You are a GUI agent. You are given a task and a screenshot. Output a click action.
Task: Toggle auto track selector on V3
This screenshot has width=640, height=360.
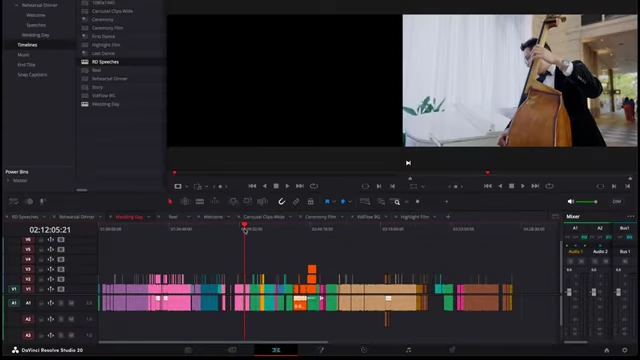(x=51, y=269)
